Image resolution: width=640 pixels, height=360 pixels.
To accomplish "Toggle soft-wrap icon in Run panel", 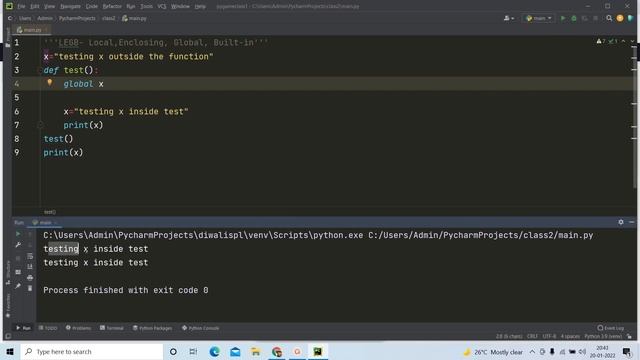I will [x=30, y=256].
